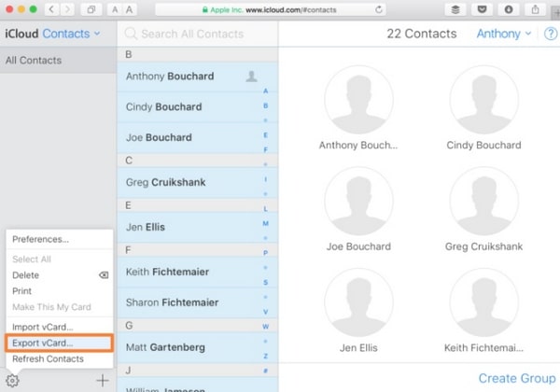Viewport: 560px width, 392px height.
Task: Click the Safari back arrow
Action: [x=51, y=9]
